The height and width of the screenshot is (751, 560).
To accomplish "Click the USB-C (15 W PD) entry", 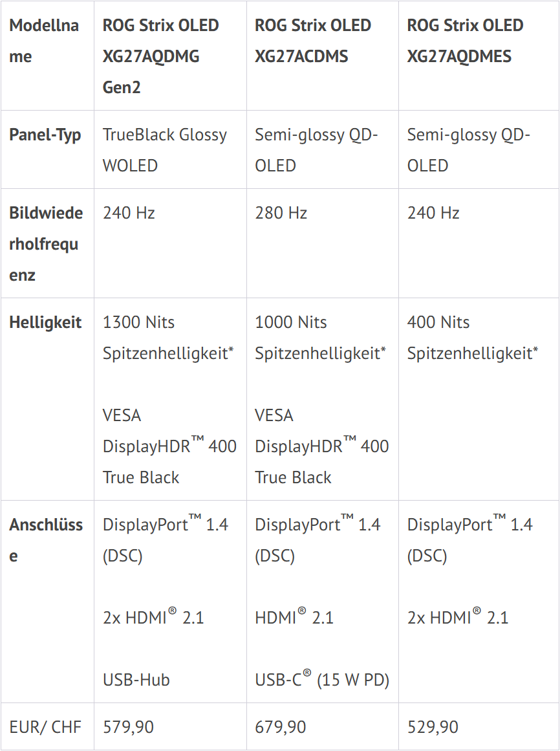I will (322, 680).
